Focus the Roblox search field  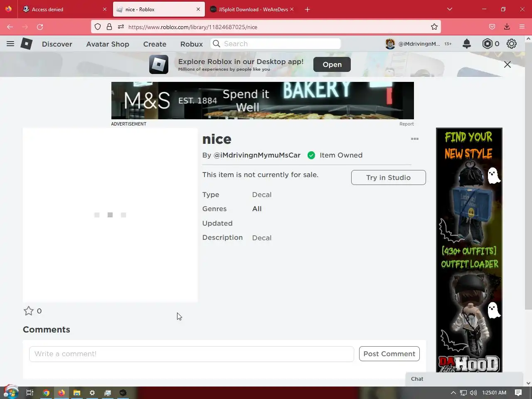(276, 44)
